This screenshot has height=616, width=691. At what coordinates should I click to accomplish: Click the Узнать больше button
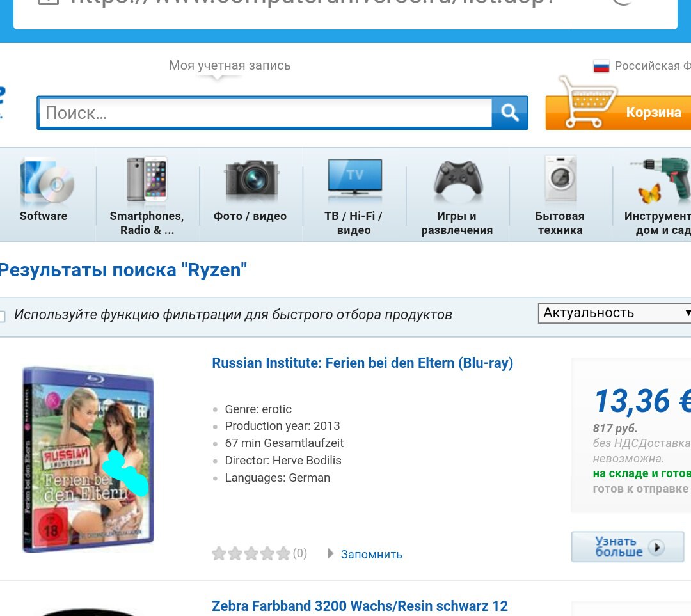click(628, 547)
